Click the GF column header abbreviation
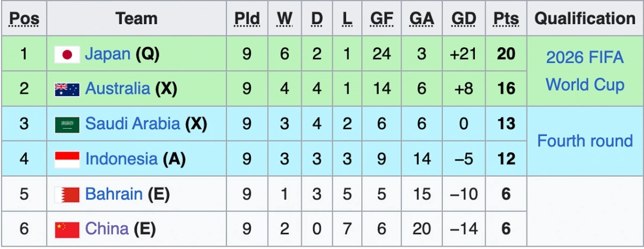The height and width of the screenshot is (249, 644). (382, 19)
